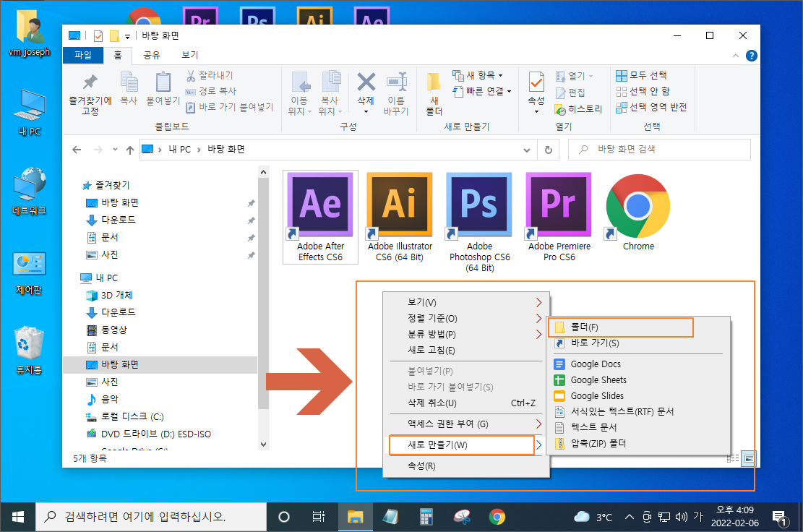
Task: Click navigation pane scrollbar down arrow
Action: coord(263,445)
